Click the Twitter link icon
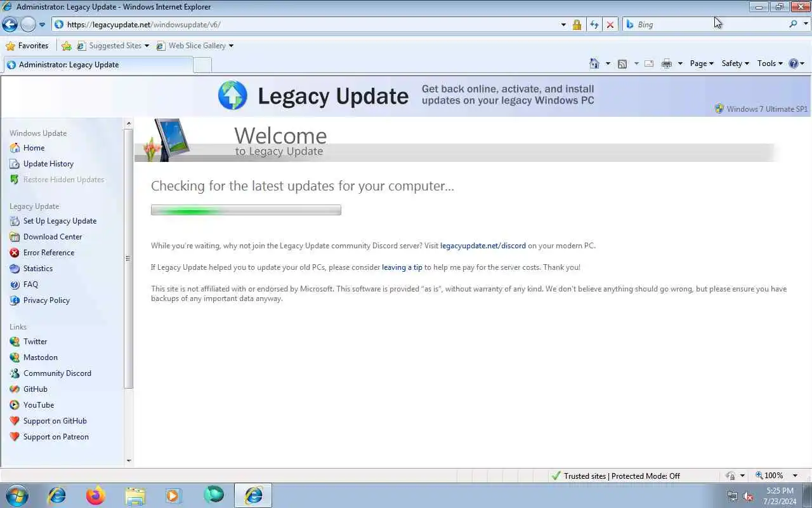Screen dimensions: 812x508 pyautogui.click(x=15, y=342)
